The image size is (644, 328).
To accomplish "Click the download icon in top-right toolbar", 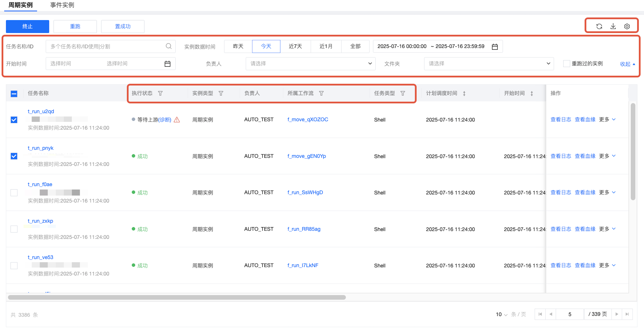I will pos(613,27).
